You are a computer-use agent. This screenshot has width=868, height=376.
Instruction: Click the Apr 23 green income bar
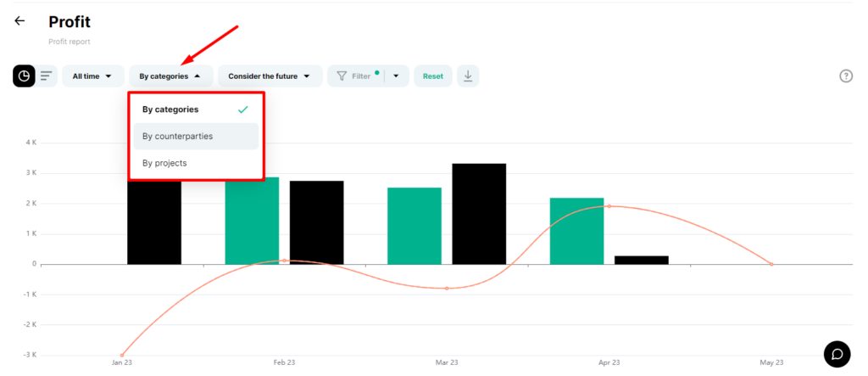coord(576,231)
